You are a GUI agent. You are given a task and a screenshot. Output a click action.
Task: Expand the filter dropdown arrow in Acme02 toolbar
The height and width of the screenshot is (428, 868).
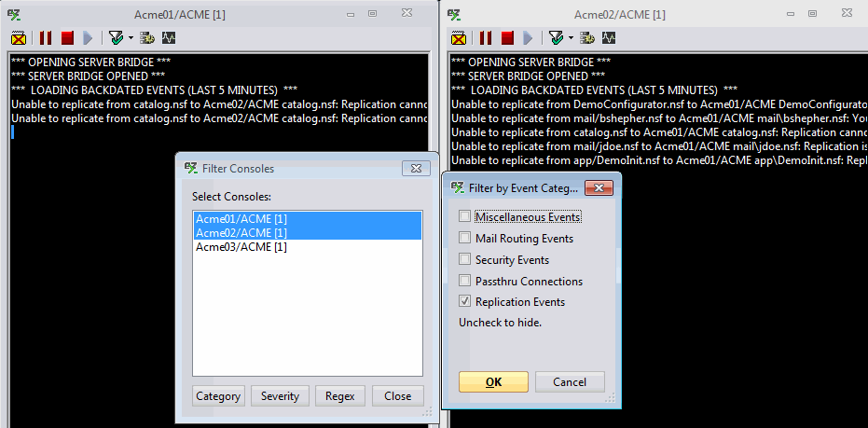[x=571, y=38]
